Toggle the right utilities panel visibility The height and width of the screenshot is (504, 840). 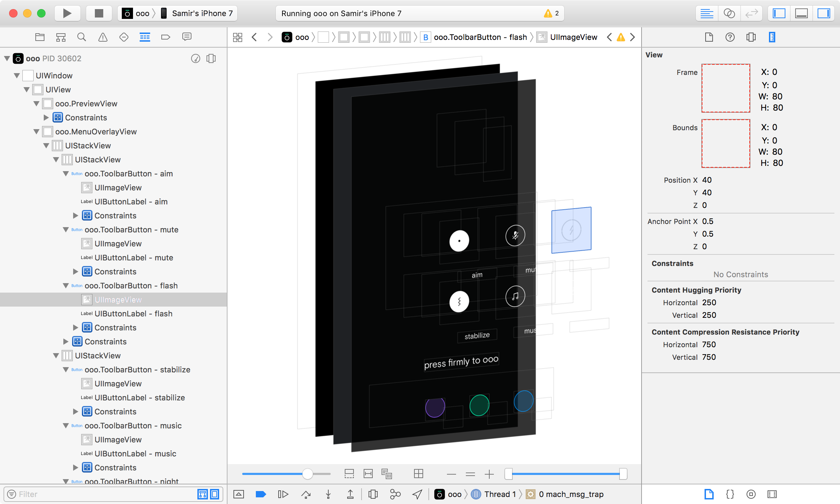click(823, 13)
